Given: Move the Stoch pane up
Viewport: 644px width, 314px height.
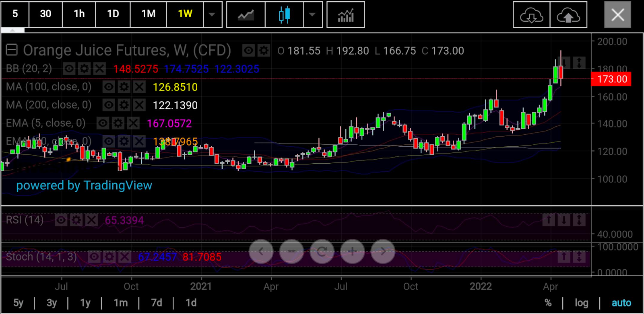Looking at the screenshot, I should pos(564,256).
